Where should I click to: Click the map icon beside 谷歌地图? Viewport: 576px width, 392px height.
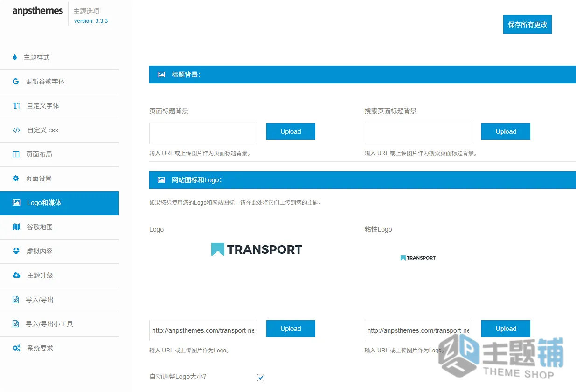pyautogui.click(x=16, y=227)
